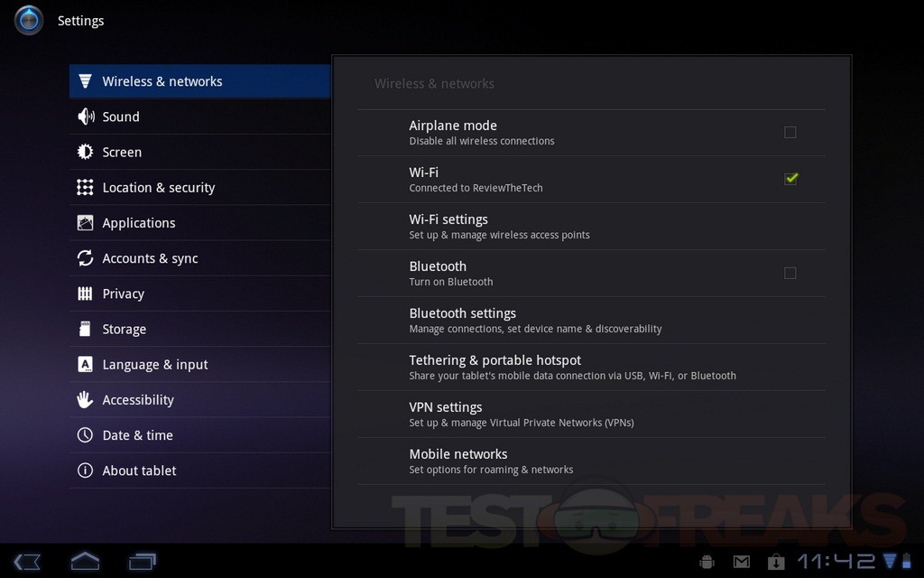Tap the Gmail notification icon

tap(741, 562)
